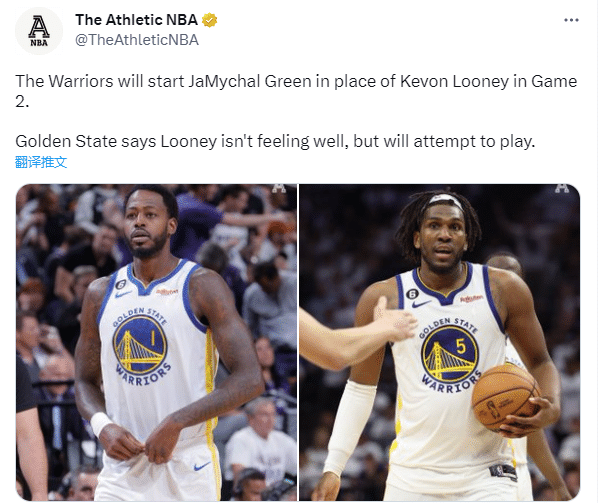Click The Athletic NBA display name
Viewport: 598px width, 503px height.
point(136,20)
